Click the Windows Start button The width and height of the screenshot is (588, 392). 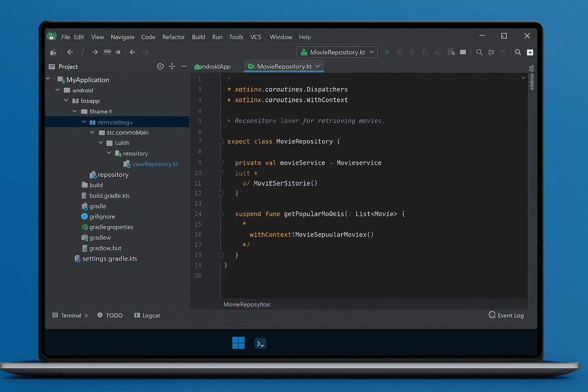238,343
